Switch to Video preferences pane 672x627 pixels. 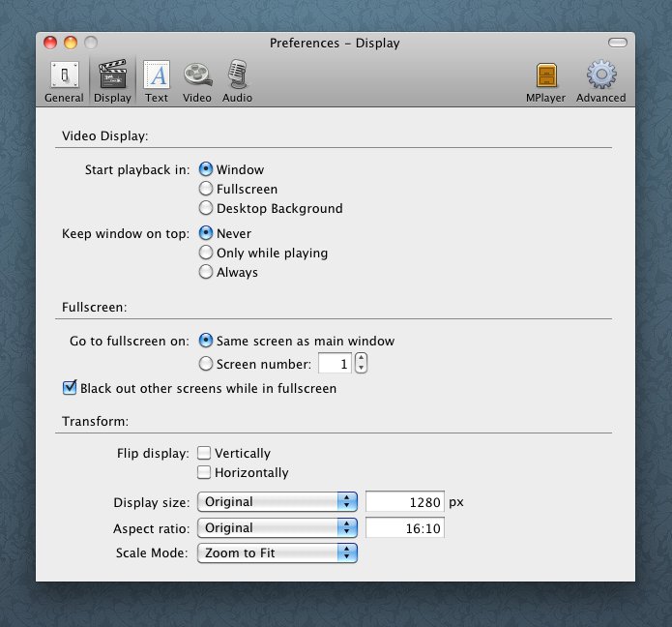(x=196, y=81)
